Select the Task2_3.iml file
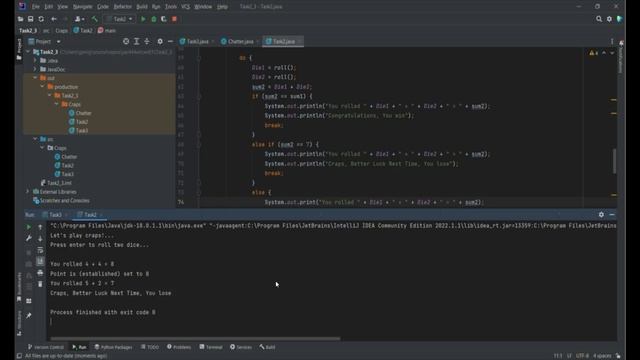Image resolution: width=640 pixels, height=360 pixels. point(56,183)
